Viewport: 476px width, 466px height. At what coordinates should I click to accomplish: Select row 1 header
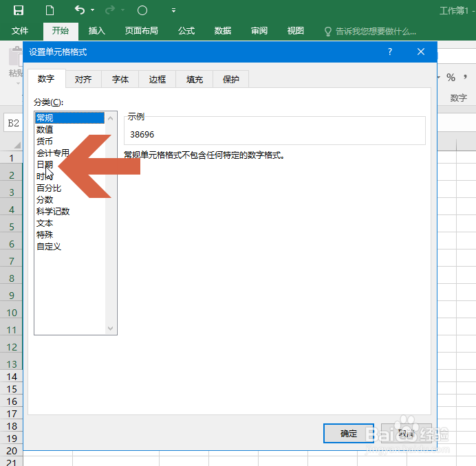11,158
